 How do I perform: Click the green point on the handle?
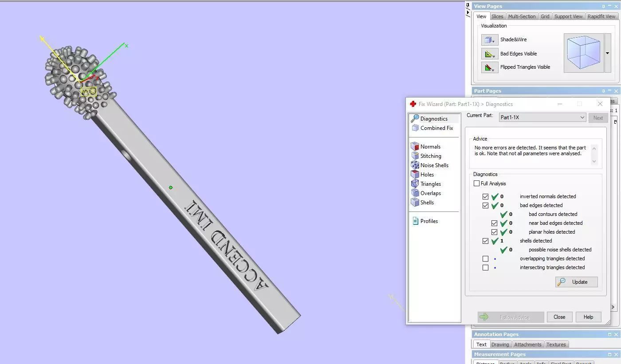coord(170,188)
